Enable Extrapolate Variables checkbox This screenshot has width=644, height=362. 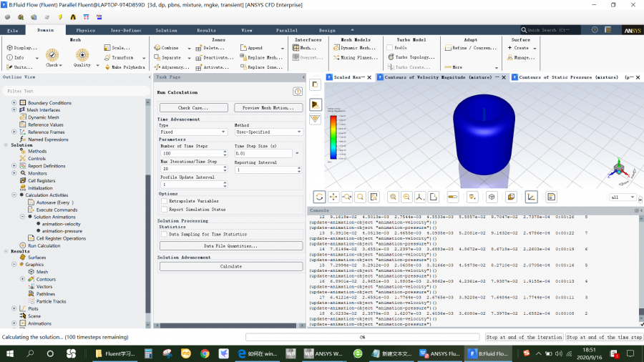[164, 201]
